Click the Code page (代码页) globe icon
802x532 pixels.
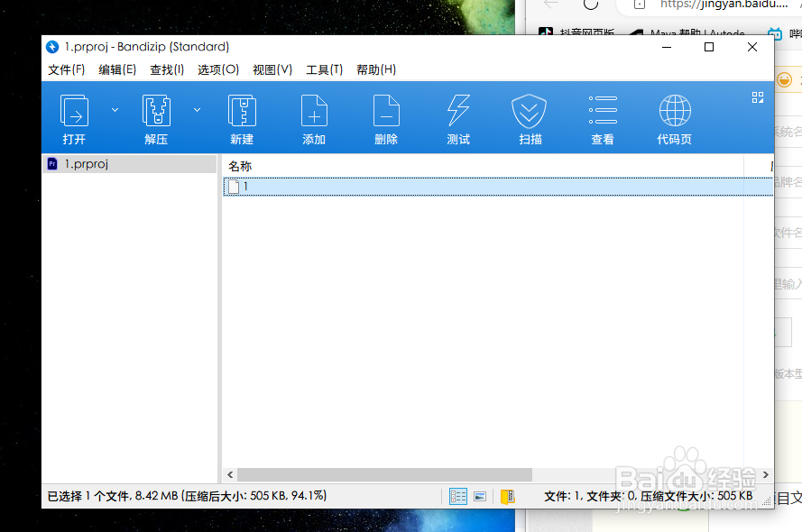pos(675,110)
